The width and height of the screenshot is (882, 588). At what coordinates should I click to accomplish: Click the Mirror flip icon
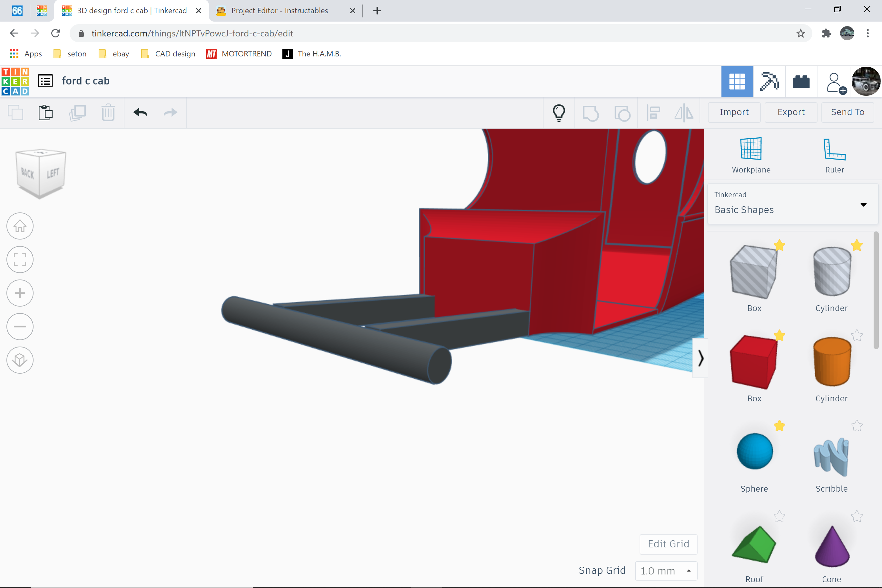click(x=684, y=113)
